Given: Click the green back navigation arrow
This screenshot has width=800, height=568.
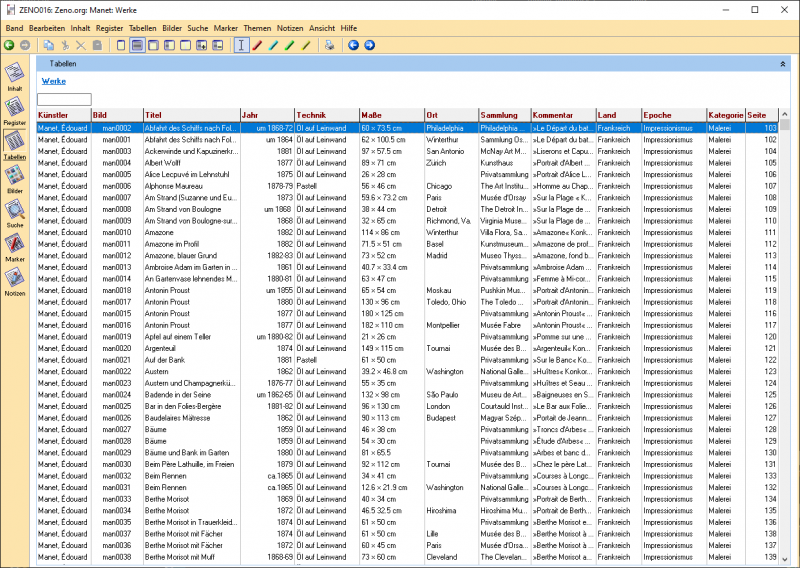Looking at the screenshot, I should point(9,45).
